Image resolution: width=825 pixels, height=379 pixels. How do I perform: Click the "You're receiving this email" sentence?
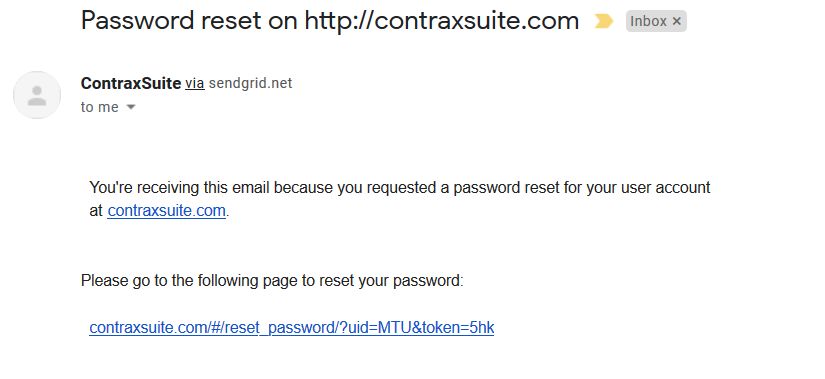(400, 199)
